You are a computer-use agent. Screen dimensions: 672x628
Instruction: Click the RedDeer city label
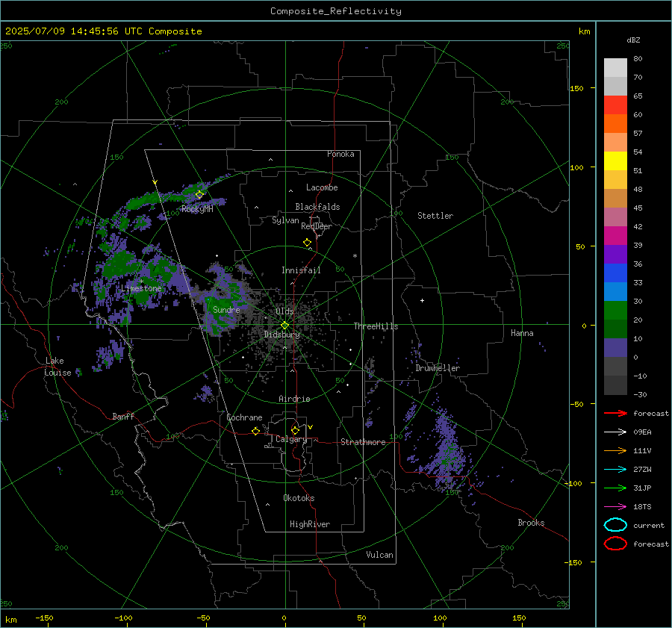[317, 226]
